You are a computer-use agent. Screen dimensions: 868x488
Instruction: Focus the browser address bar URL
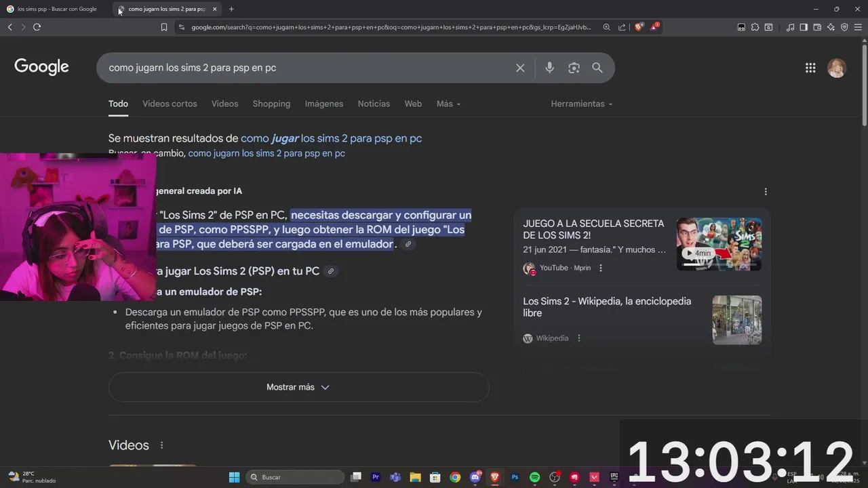pyautogui.click(x=391, y=27)
